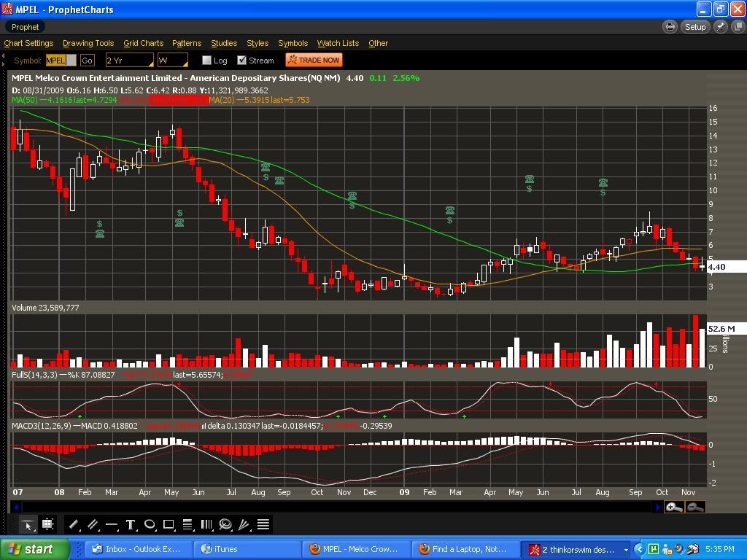
Task: Click the MPEL symbol input field
Action: tap(61, 61)
